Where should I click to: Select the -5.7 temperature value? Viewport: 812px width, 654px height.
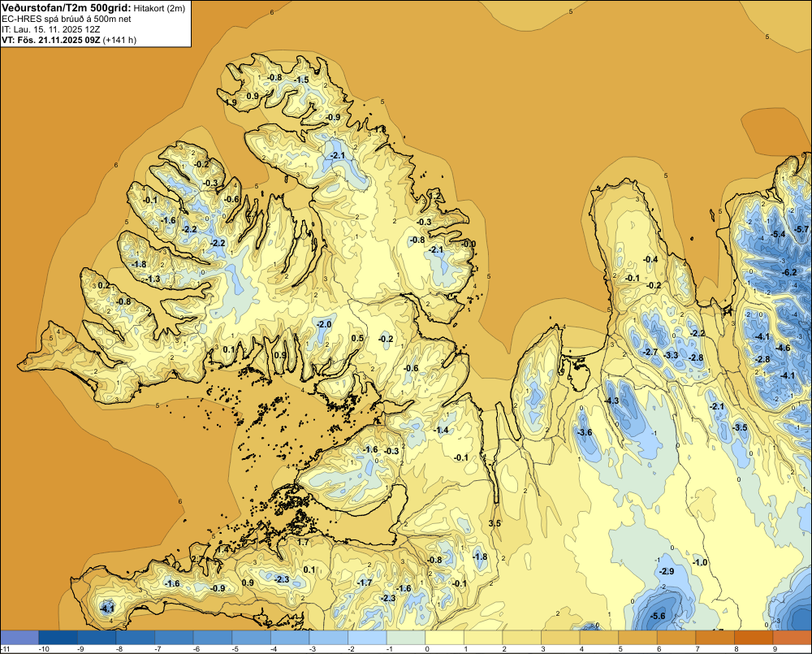[801, 229]
